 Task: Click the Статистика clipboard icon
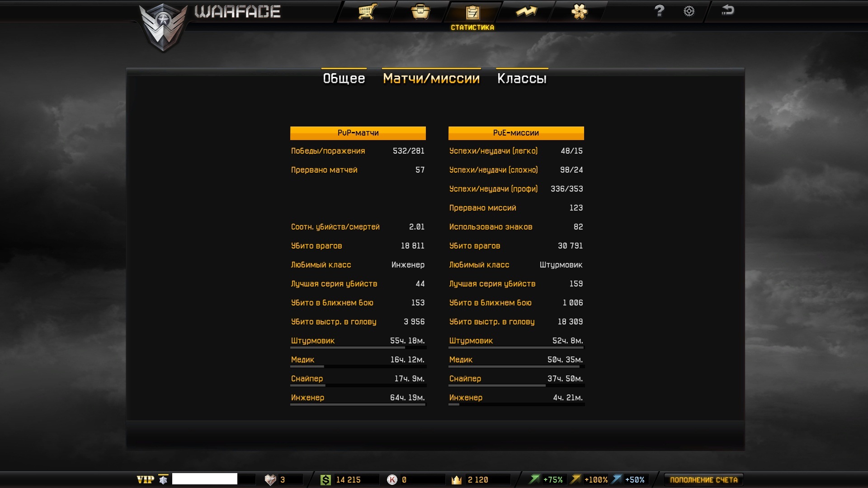pyautogui.click(x=472, y=13)
